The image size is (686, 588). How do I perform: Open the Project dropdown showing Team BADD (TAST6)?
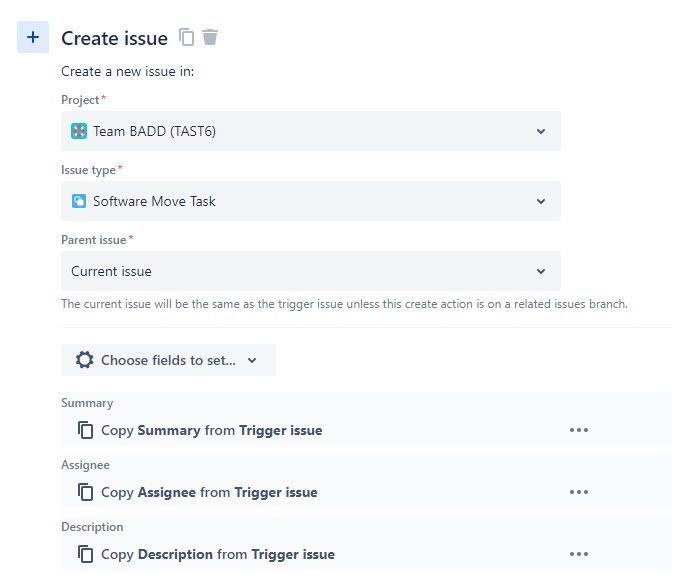point(311,131)
